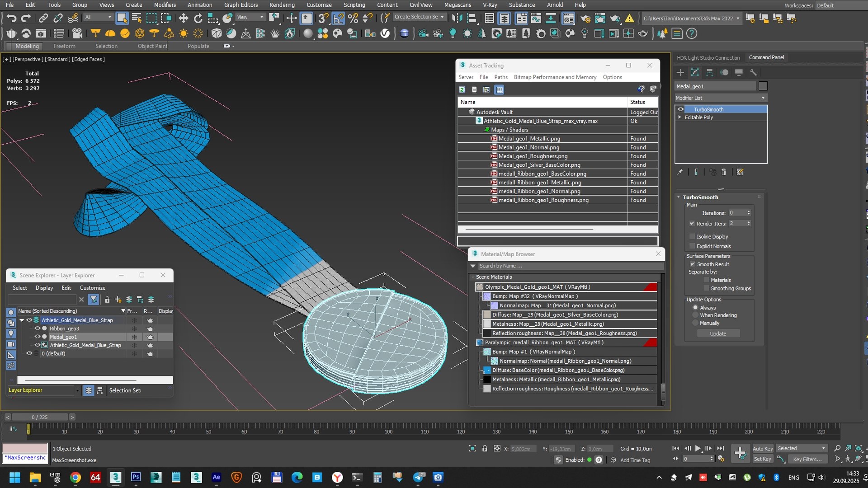Click the Key Filters button
This screenshot has height=488, width=868.
807,459
